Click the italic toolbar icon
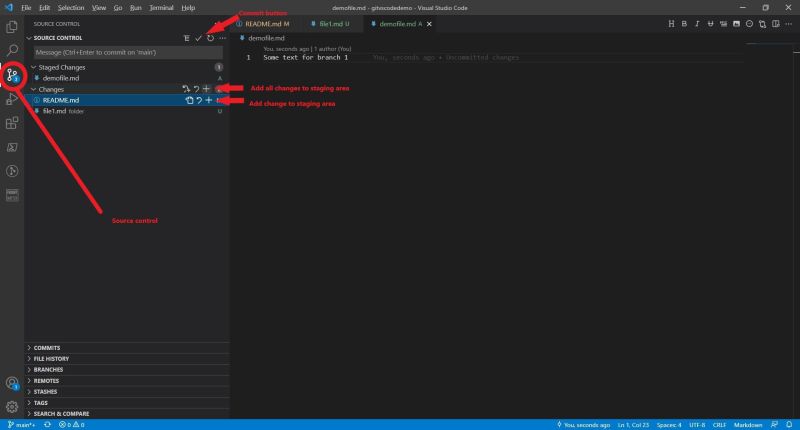 point(697,24)
